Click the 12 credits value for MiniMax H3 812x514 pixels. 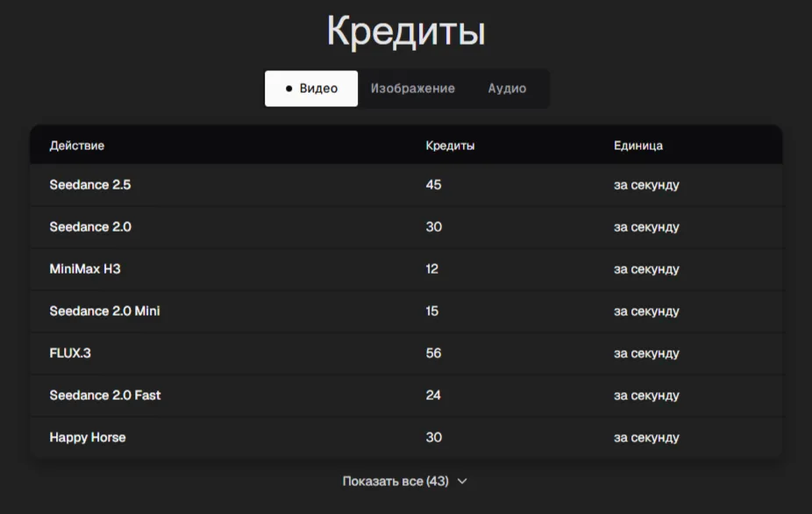point(432,269)
